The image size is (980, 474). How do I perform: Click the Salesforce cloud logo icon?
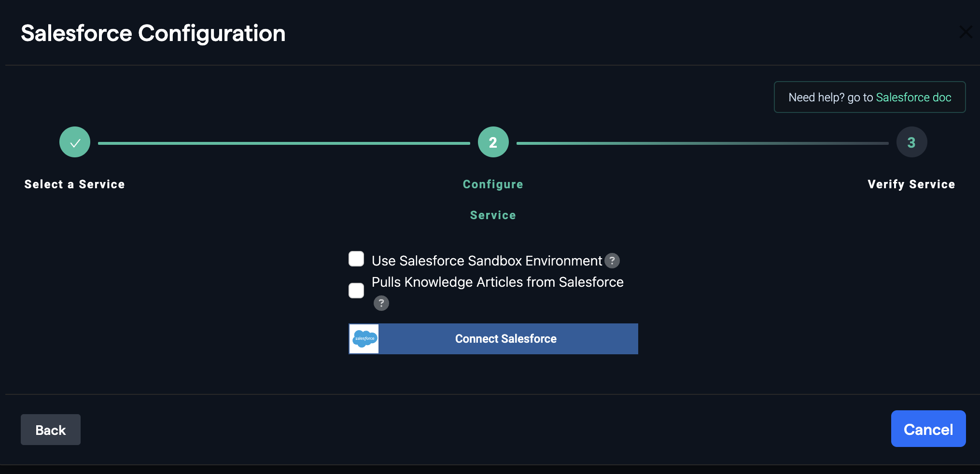(x=364, y=338)
